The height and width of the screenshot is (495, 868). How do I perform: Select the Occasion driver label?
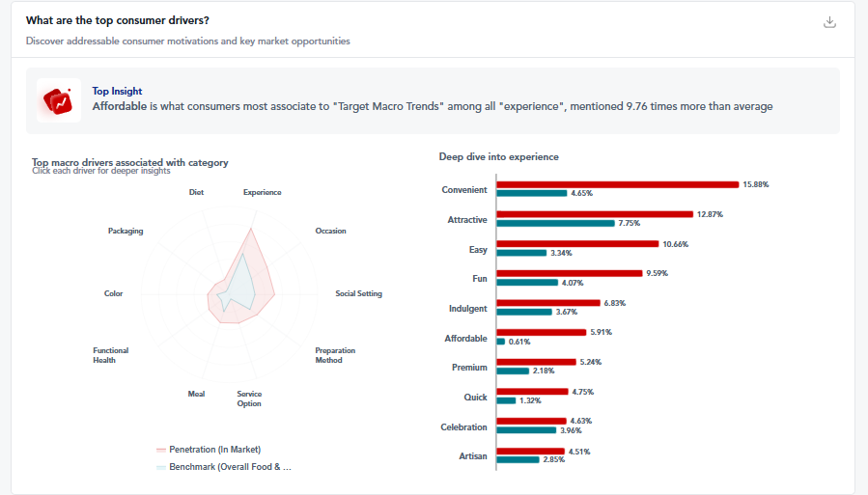[x=330, y=231]
